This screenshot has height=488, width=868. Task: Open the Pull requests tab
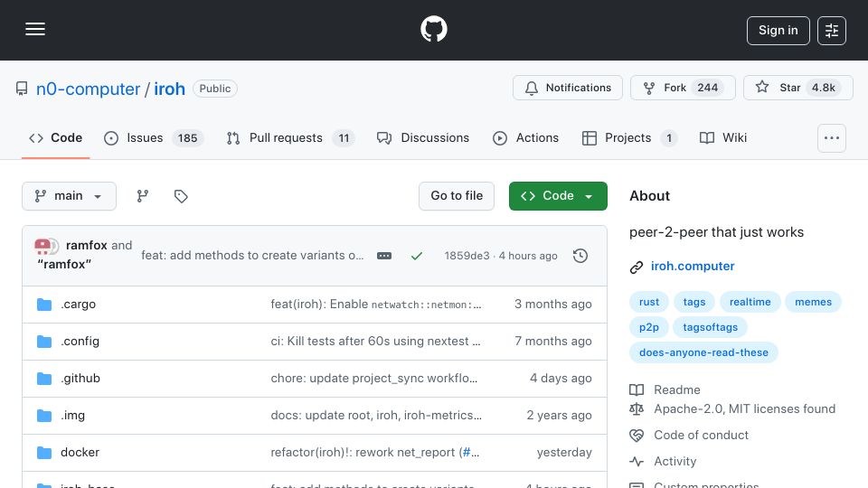pyautogui.click(x=290, y=137)
